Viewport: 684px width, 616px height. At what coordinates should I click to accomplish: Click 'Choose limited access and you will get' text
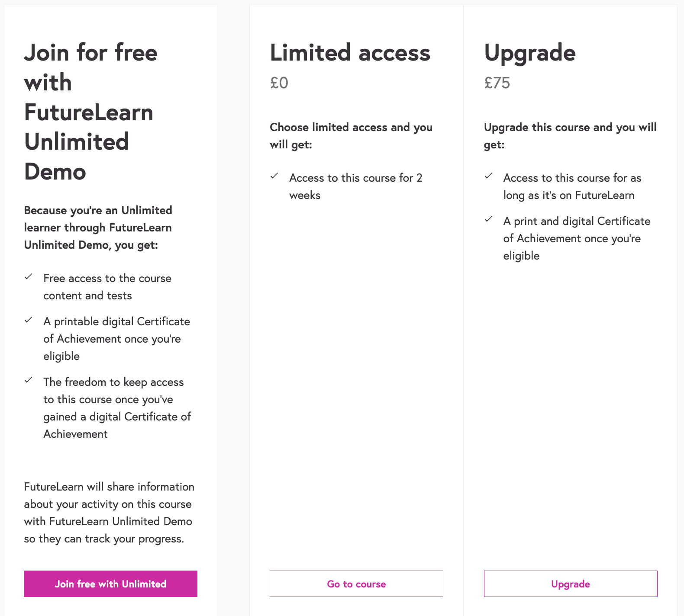point(351,135)
